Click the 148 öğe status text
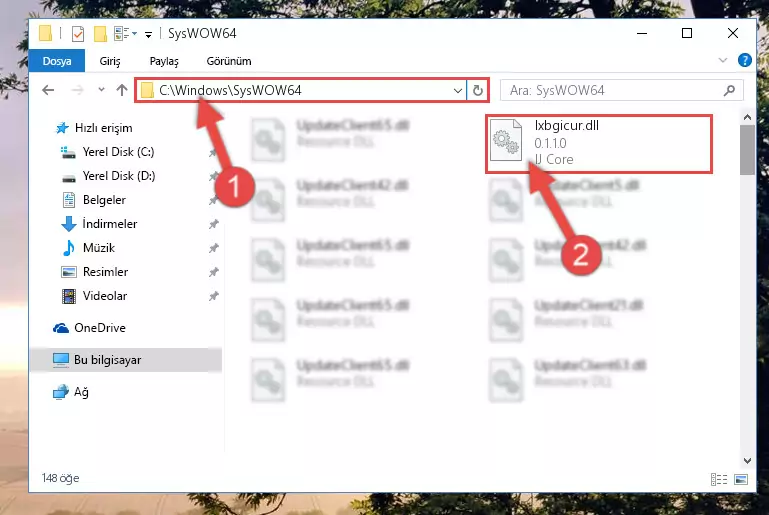 [x=60, y=478]
